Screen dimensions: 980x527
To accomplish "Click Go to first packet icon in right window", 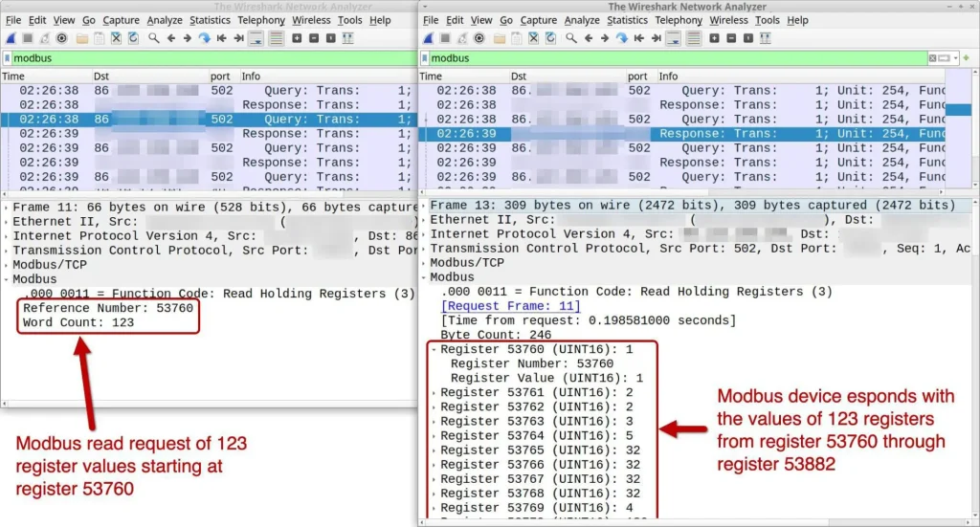I will (637, 38).
